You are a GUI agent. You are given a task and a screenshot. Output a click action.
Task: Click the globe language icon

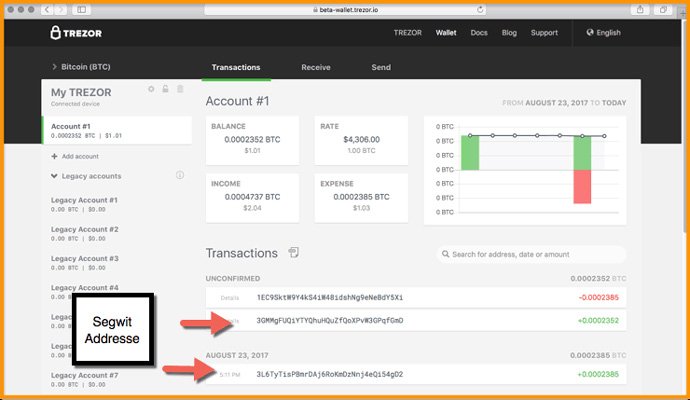(x=590, y=32)
